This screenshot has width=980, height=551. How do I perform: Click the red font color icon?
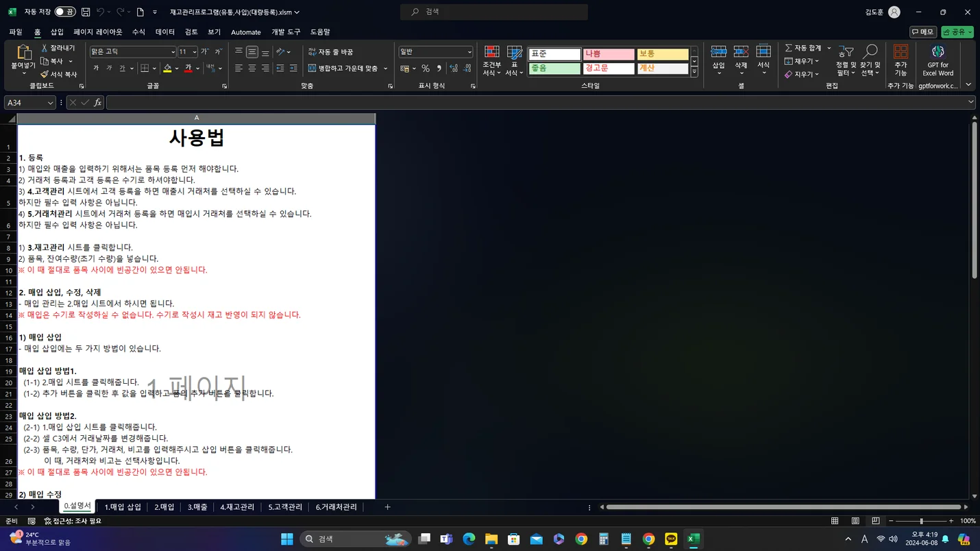(x=188, y=68)
